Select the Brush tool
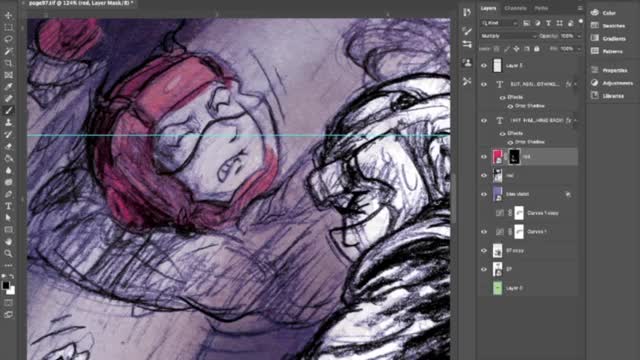 [x=8, y=110]
